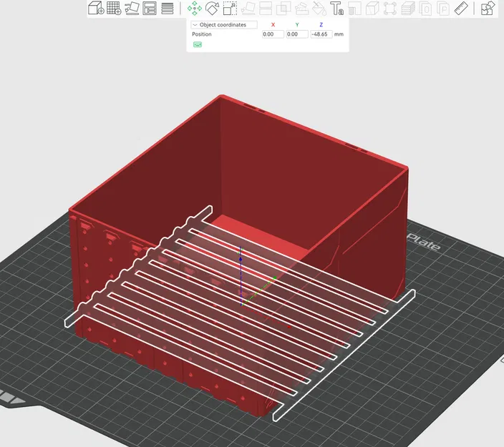Click the red X-axis move handle
The height and width of the screenshot is (447, 504).
pyautogui.click(x=289, y=327)
